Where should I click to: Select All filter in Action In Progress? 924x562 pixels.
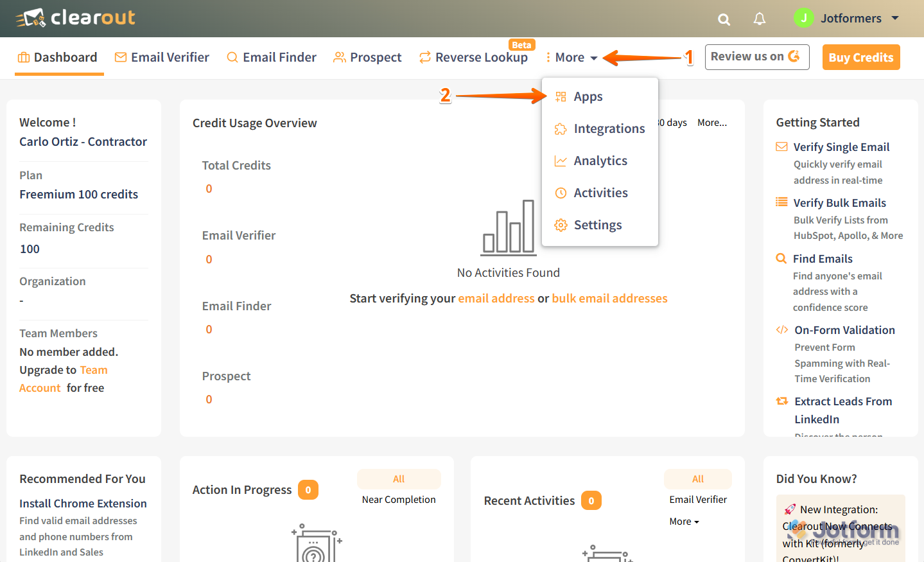399,479
